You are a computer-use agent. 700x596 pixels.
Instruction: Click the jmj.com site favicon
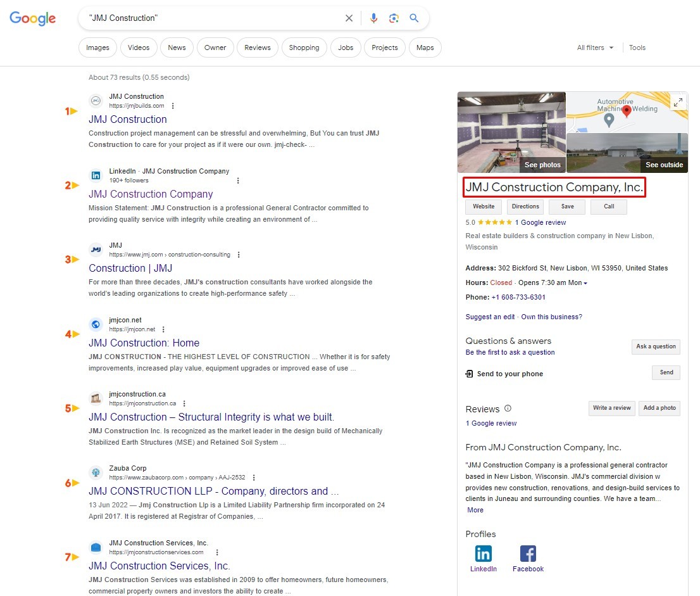click(96, 250)
